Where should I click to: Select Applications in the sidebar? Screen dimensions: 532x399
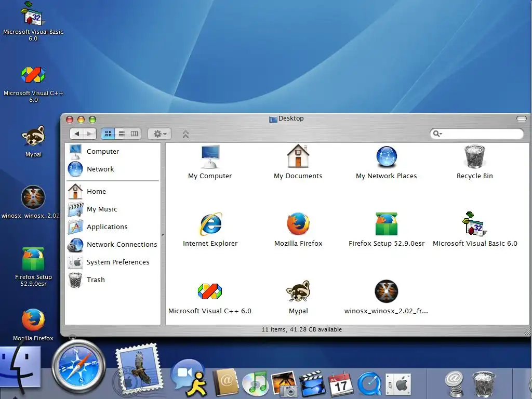[113, 227]
